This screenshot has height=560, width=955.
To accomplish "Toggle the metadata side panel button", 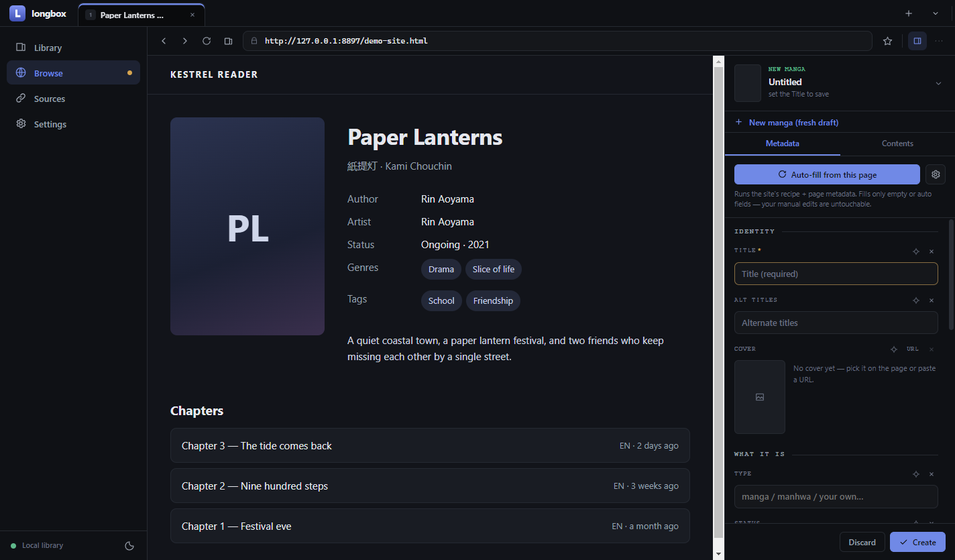I will pos(917,41).
